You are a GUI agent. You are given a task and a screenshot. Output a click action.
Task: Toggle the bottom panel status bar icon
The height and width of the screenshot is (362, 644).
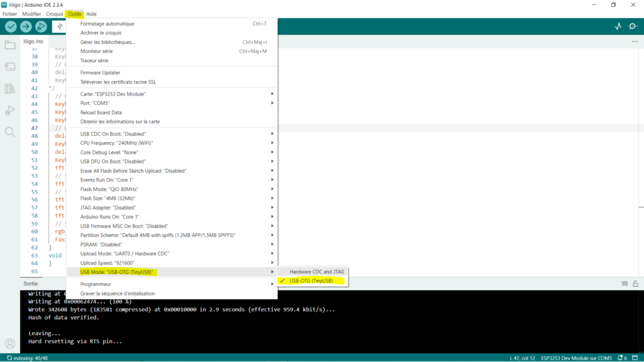tap(635, 358)
